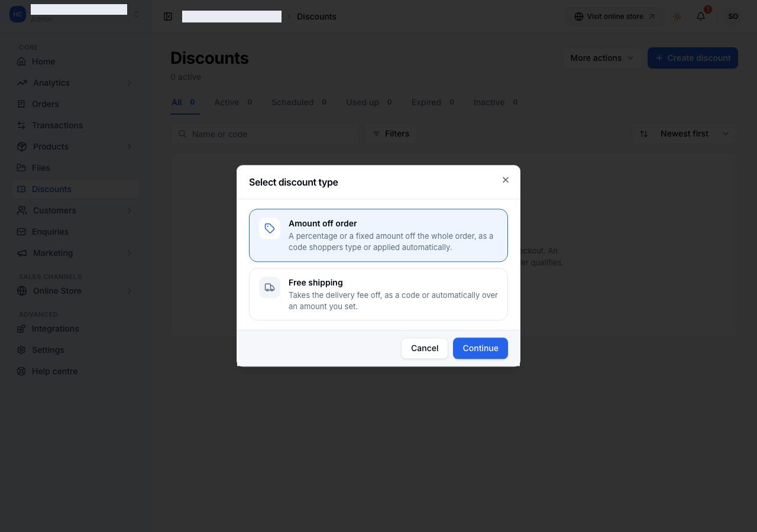Close the Select discount type dialog
The height and width of the screenshot is (532, 757).
point(505,180)
